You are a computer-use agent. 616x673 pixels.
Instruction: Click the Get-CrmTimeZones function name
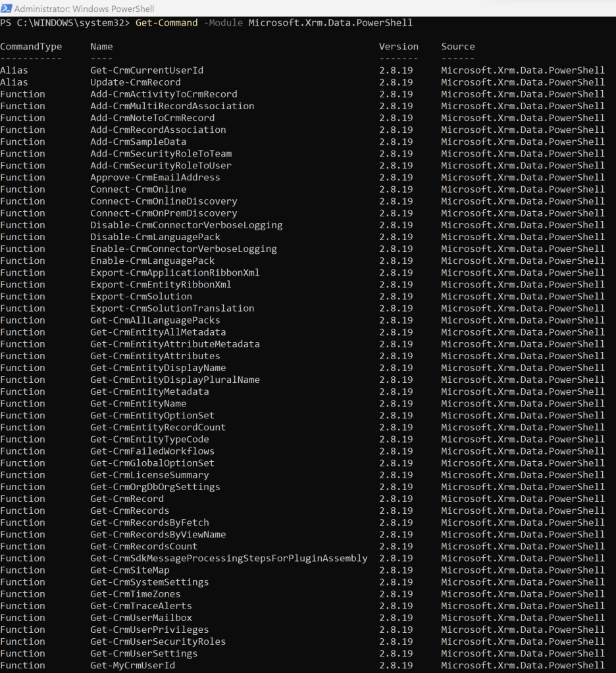click(138, 593)
